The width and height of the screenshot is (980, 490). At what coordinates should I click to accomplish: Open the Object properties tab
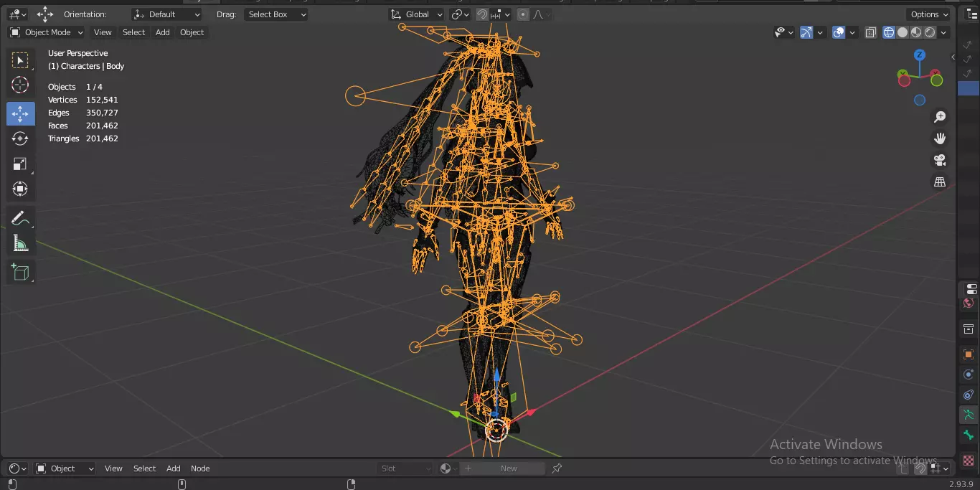click(x=969, y=355)
